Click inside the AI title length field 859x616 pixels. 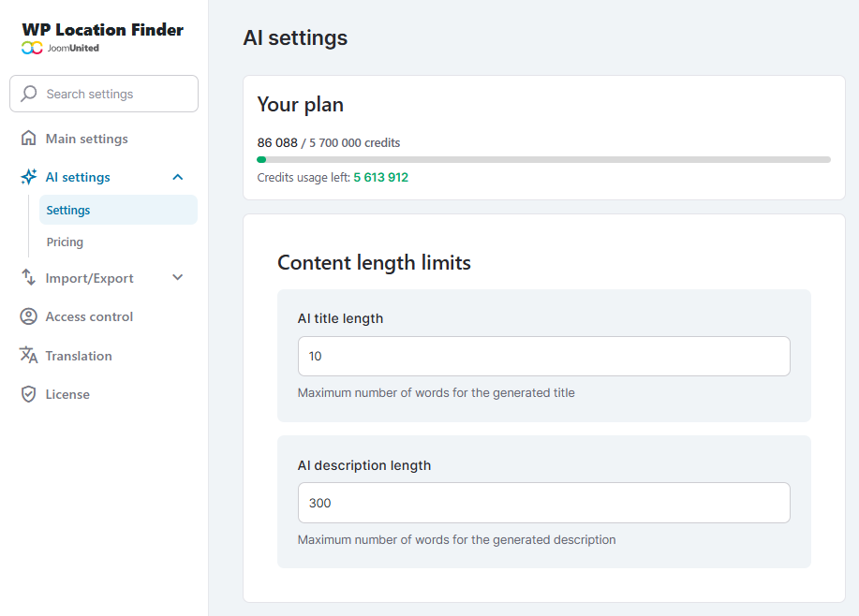[x=543, y=356]
